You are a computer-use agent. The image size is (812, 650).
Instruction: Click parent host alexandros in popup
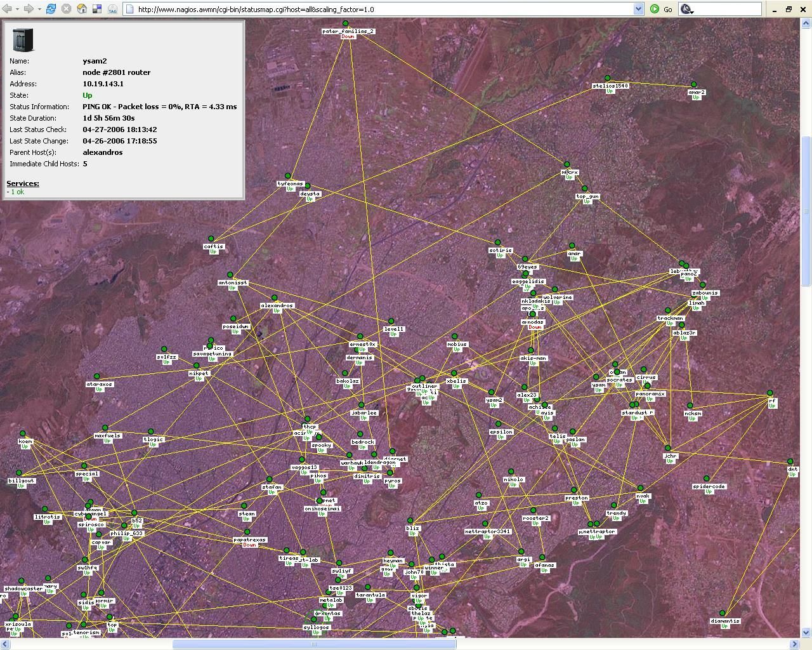coord(103,152)
